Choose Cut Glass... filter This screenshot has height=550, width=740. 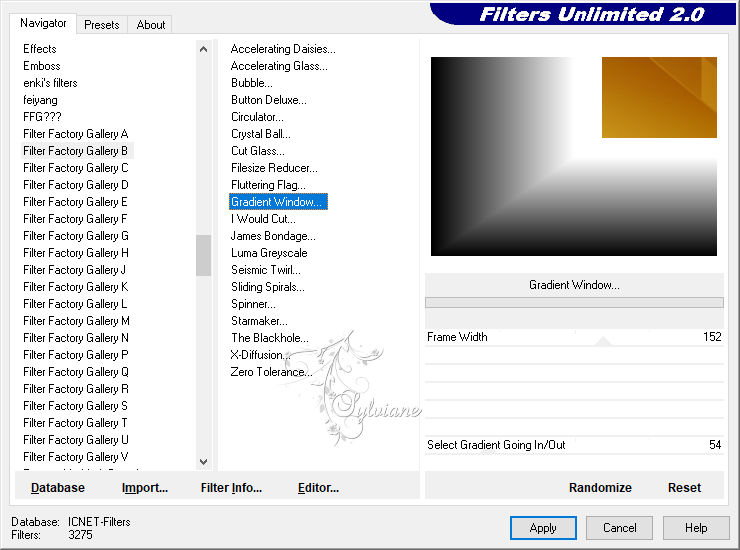[258, 151]
